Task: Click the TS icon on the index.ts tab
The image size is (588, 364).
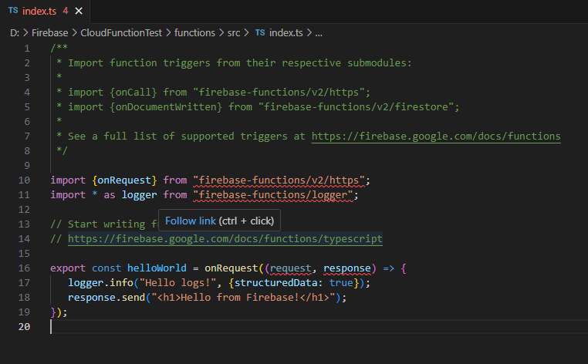Action: (13, 11)
